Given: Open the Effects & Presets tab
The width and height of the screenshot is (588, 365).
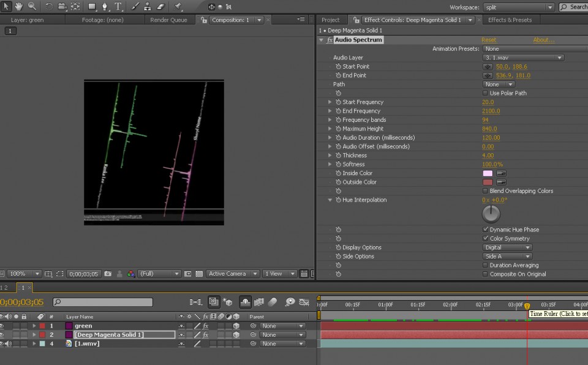Looking at the screenshot, I should pyautogui.click(x=510, y=20).
